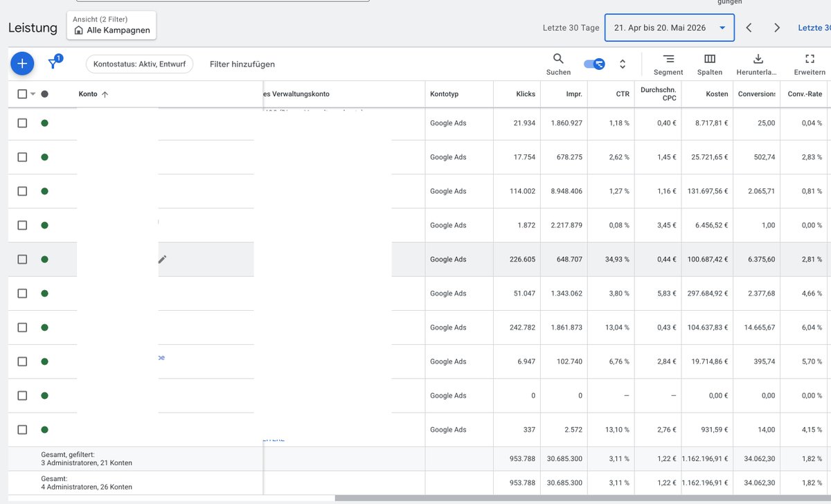Image resolution: width=831 pixels, height=504 pixels.
Task: Click the Kontostatus: Aktiv, Entwurf filter chip
Action: 139,64
